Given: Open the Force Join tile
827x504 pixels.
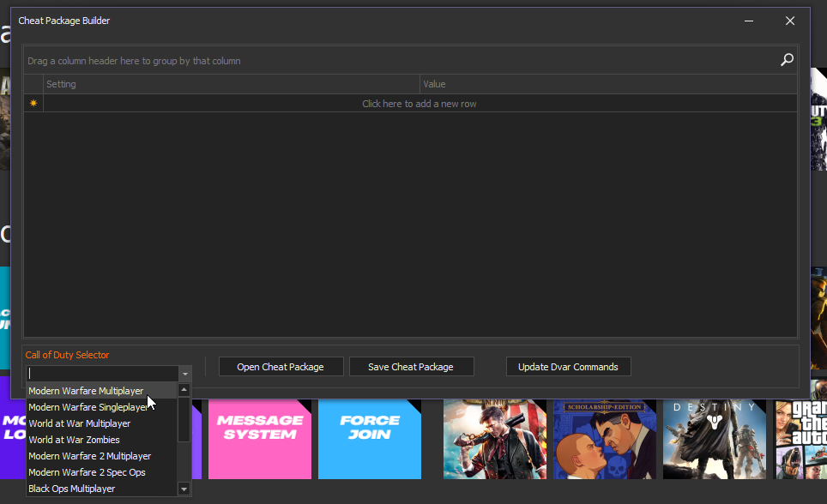Looking at the screenshot, I should coord(369,439).
